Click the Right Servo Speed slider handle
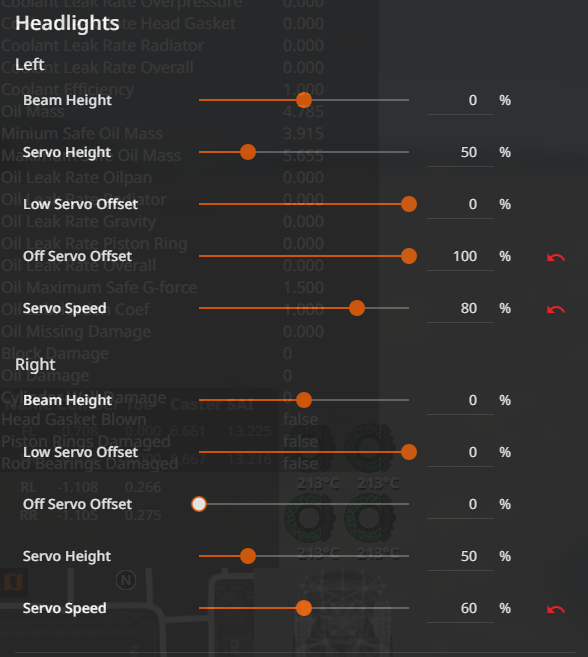The width and height of the screenshot is (588, 657). (304, 608)
